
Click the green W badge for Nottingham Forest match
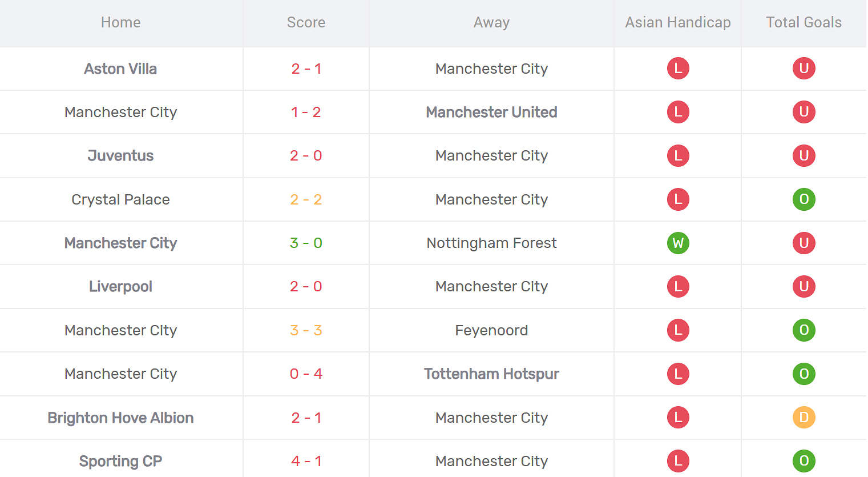pyautogui.click(x=678, y=243)
